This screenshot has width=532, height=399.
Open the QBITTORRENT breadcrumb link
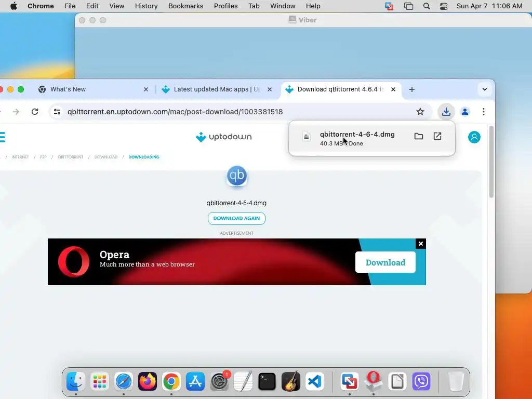coord(70,157)
